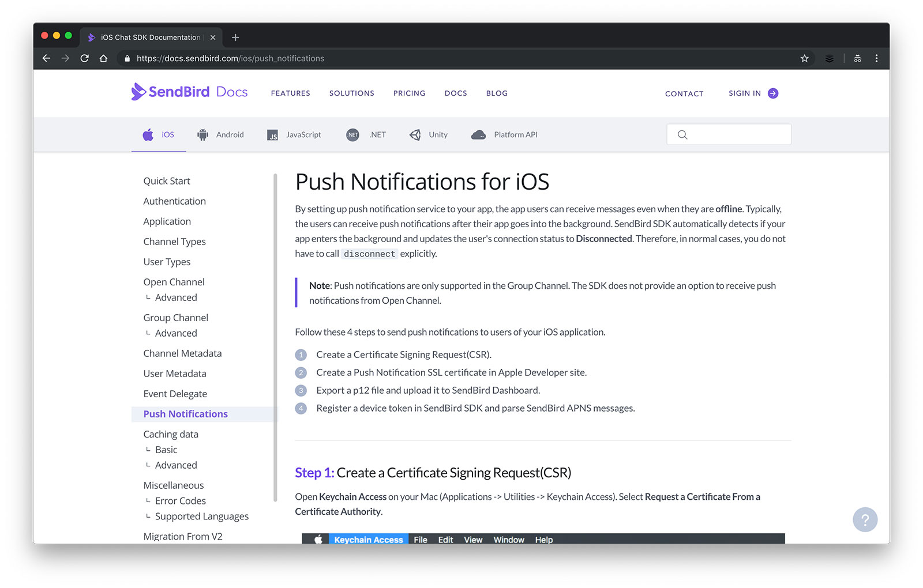Click the lock icon in the address bar
Screen dimensions: 923x588
click(x=127, y=58)
